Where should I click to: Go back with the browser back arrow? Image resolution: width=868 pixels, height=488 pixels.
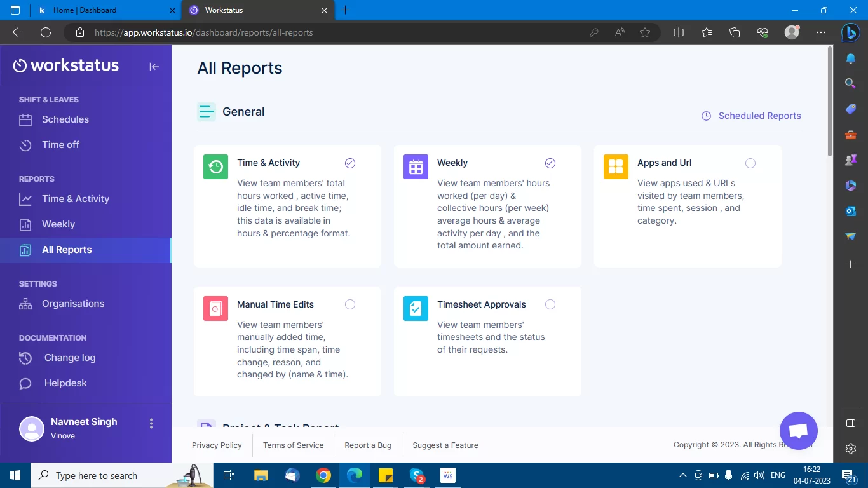tap(18, 32)
